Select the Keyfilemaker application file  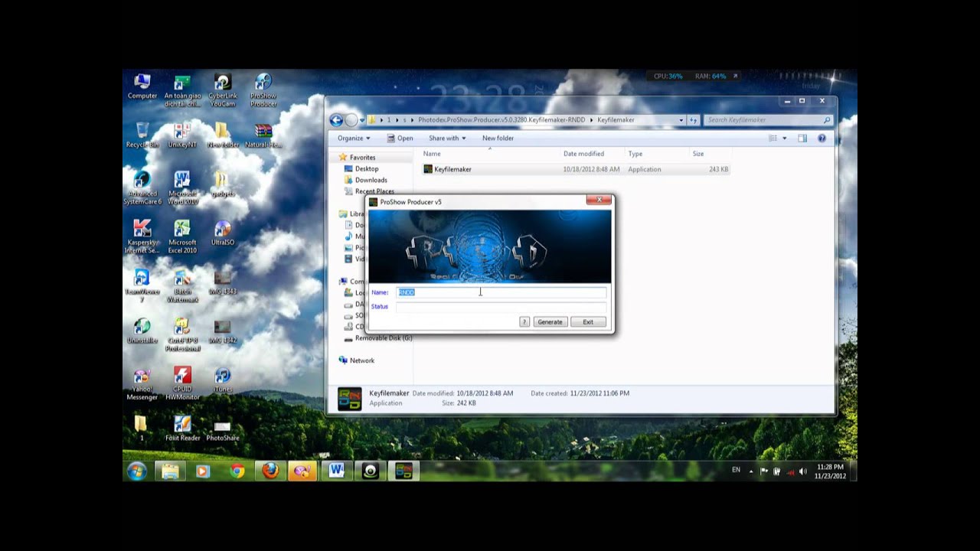coord(575,169)
